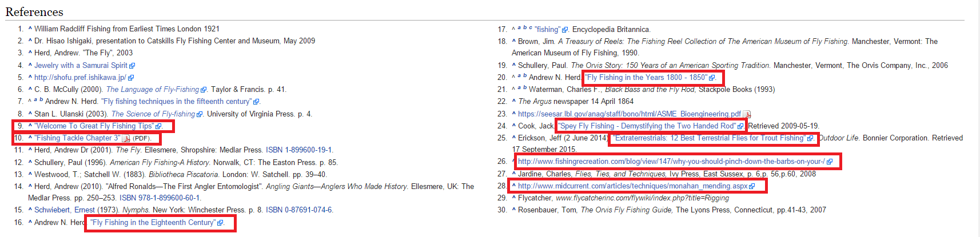This screenshot has width=980, height=237.
Task: Click caret back-link of reference 18 Brown, Jim
Action: (513, 41)
